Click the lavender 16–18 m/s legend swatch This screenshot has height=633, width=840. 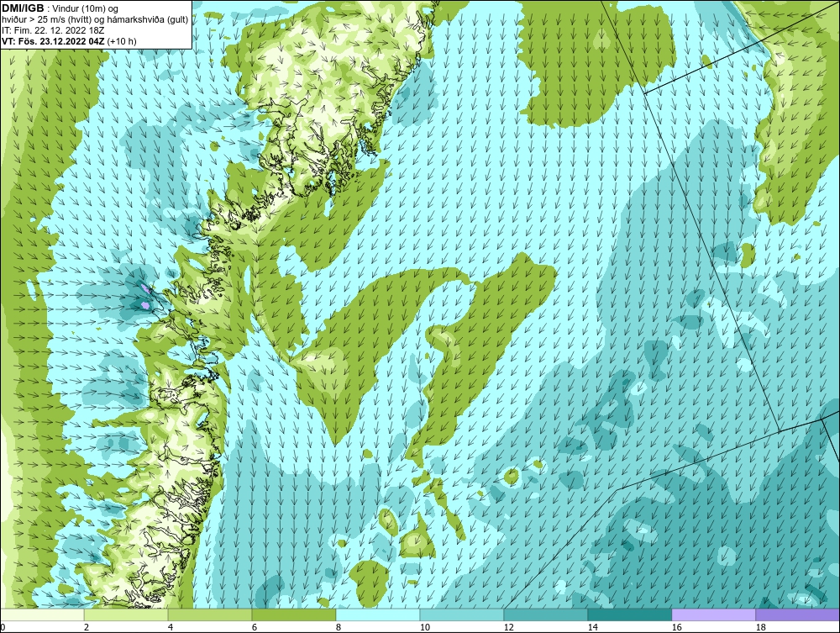pyautogui.click(x=713, y=615)
